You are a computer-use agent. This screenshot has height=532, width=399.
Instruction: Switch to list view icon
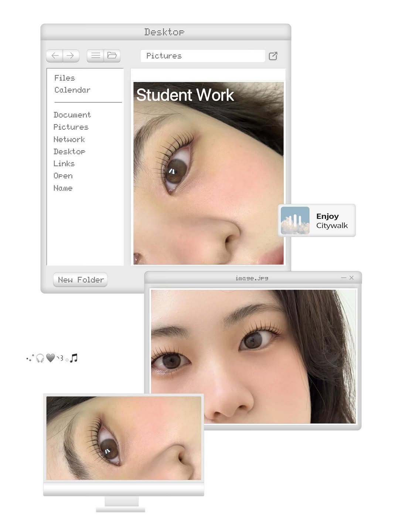(x=95, y=56)
